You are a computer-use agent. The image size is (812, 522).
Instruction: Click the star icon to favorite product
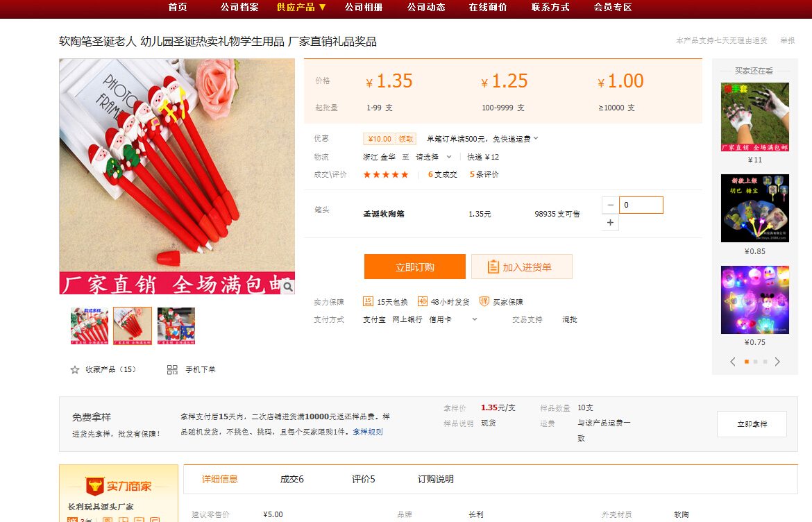pyautogui.click(x=75, y=370)
